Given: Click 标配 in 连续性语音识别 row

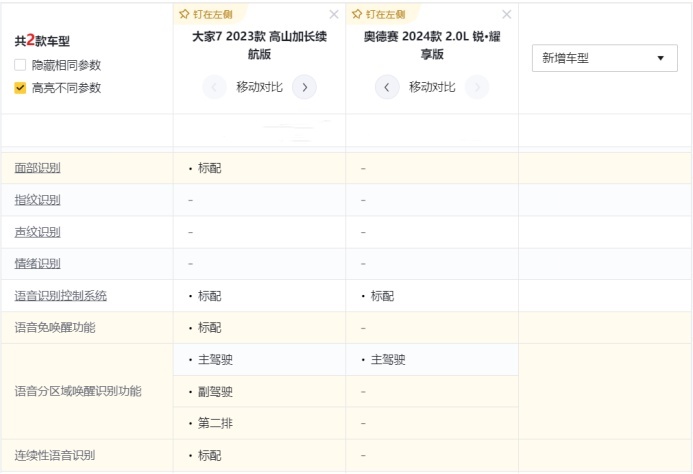Looking at the screenshot, I should point(209,455).
